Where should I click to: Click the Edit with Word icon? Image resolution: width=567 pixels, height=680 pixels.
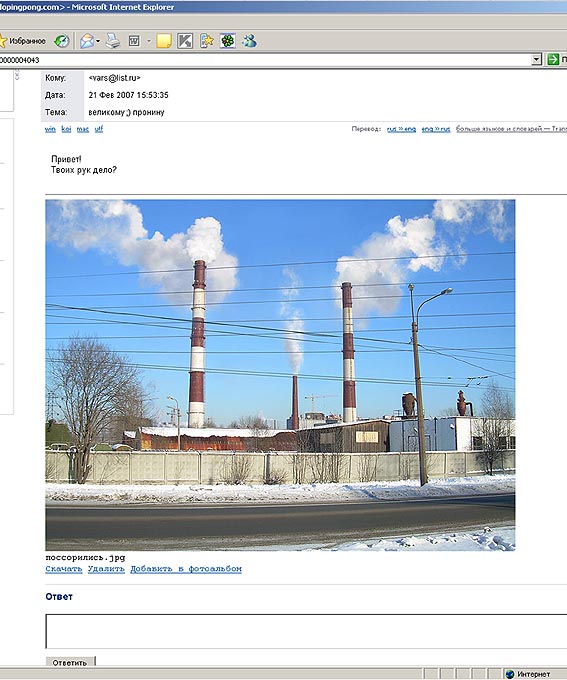(134, 41)
